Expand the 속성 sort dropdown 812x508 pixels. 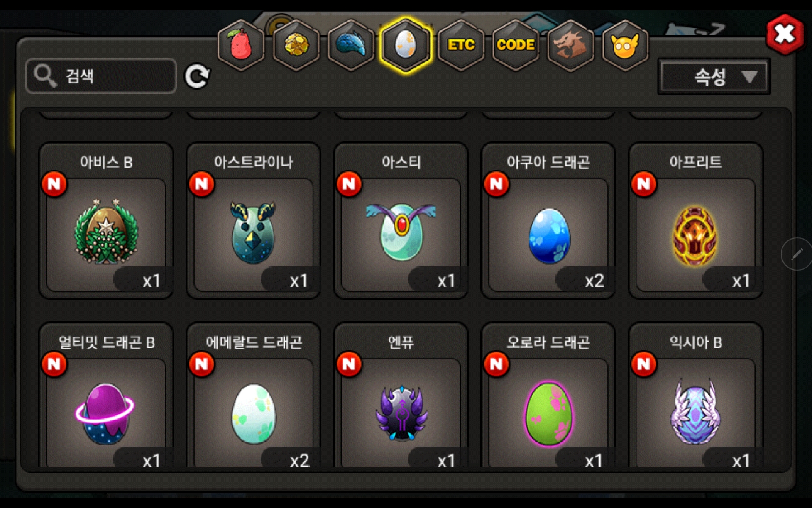pos(714,77)
